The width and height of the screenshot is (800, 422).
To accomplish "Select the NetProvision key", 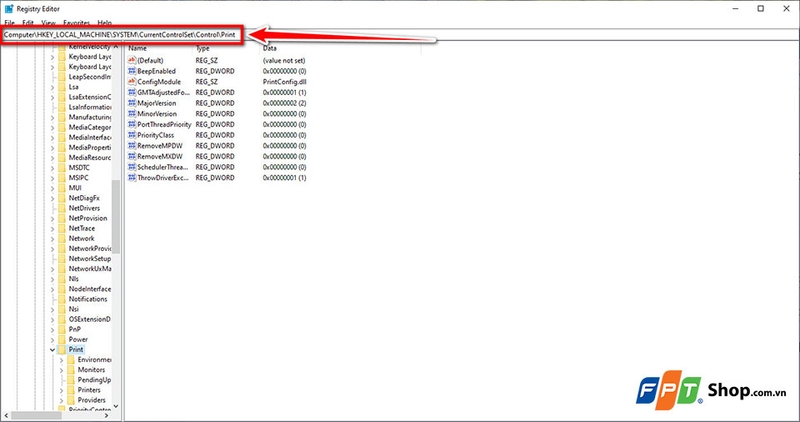I will click(x=88, y=218).
